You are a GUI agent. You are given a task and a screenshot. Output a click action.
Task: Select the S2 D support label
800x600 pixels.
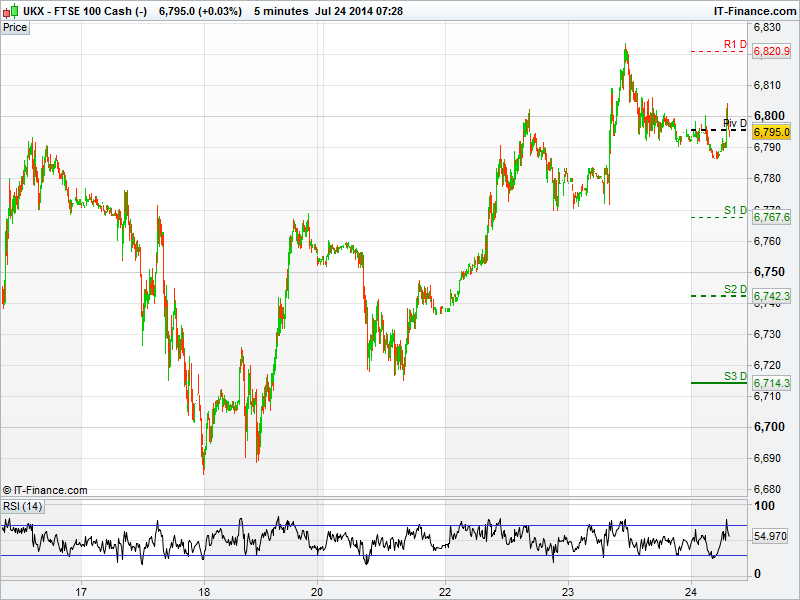tap(735, 289)
